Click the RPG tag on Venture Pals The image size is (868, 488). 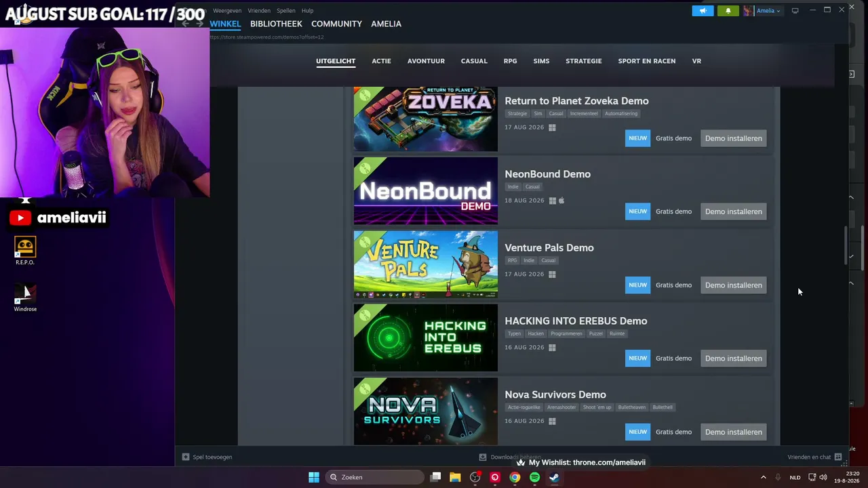coord(512,260)
